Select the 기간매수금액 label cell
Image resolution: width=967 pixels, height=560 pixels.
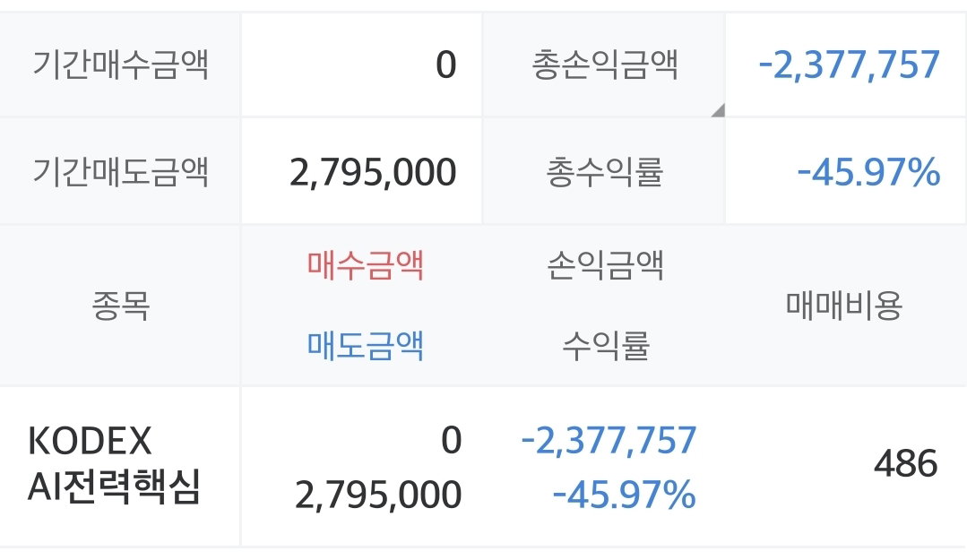tap(120, 65)
